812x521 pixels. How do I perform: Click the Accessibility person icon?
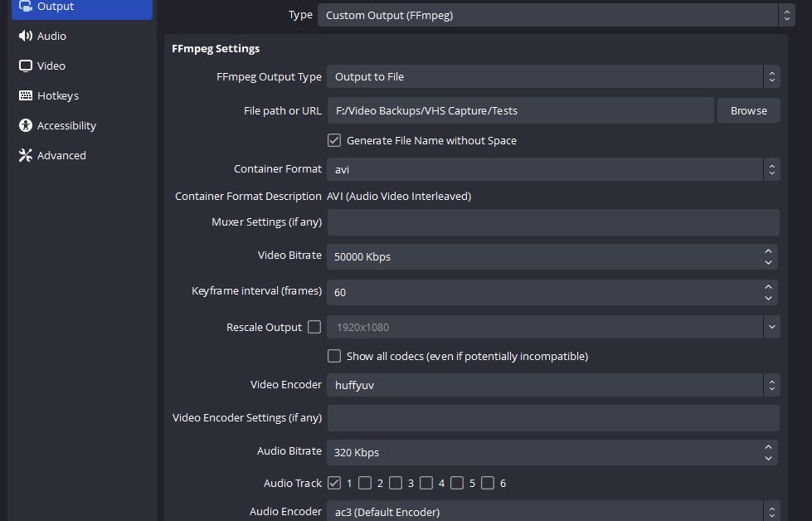pos(25,125)
